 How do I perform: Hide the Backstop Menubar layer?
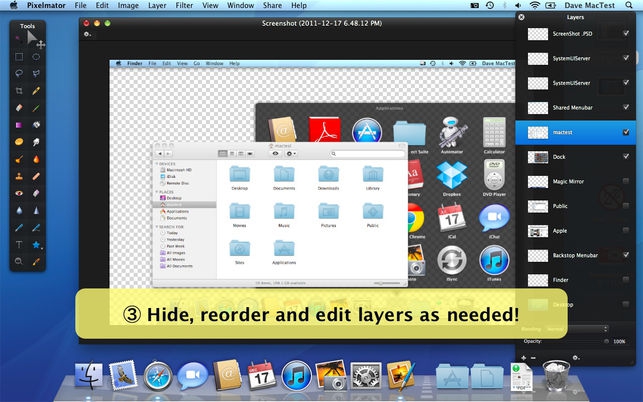point(626,255)
